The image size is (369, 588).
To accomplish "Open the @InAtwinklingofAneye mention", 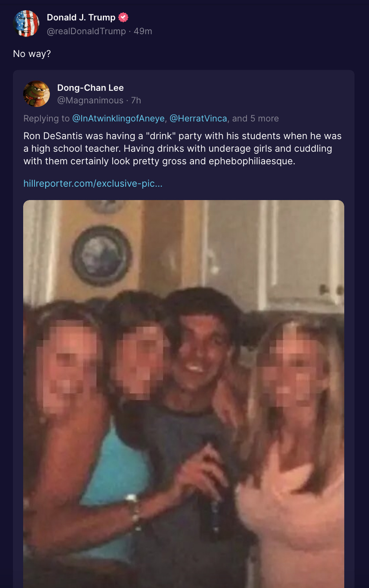I will click(119, 118).
